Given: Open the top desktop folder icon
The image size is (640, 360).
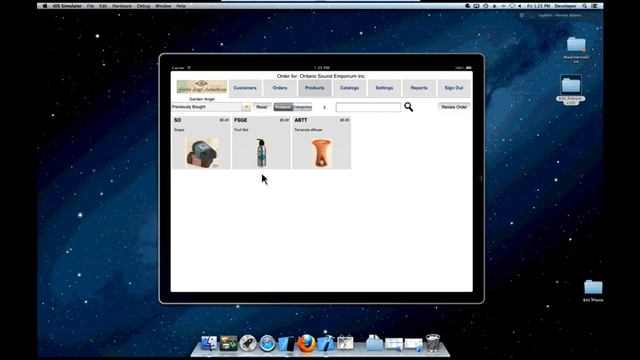Looking at the screenshot, I should pos(576,45).
